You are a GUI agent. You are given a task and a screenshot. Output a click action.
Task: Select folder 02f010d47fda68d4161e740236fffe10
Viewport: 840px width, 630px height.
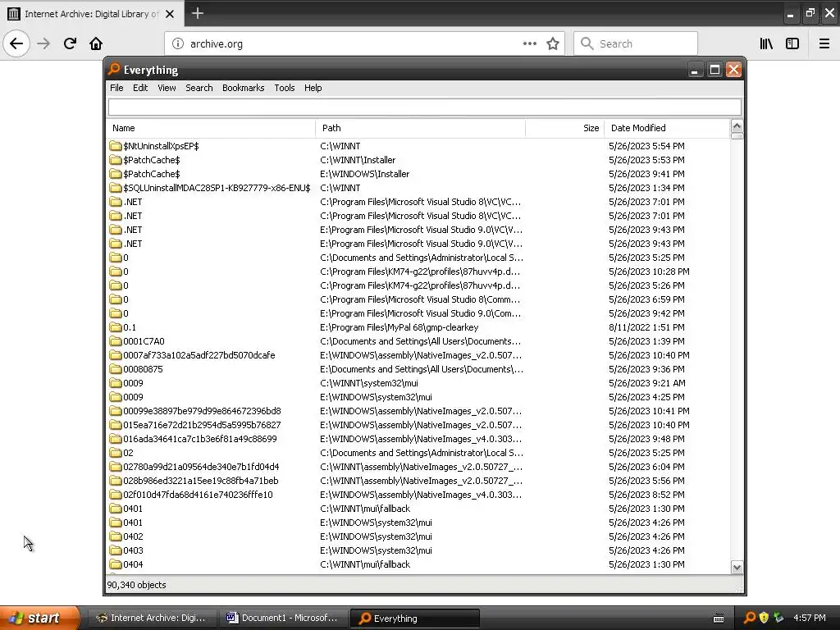point(198,495)
